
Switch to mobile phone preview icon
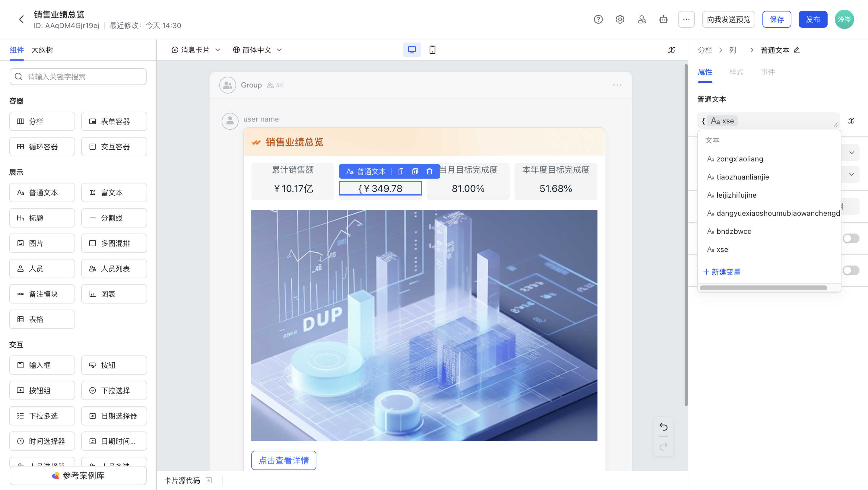pos(432,50)
